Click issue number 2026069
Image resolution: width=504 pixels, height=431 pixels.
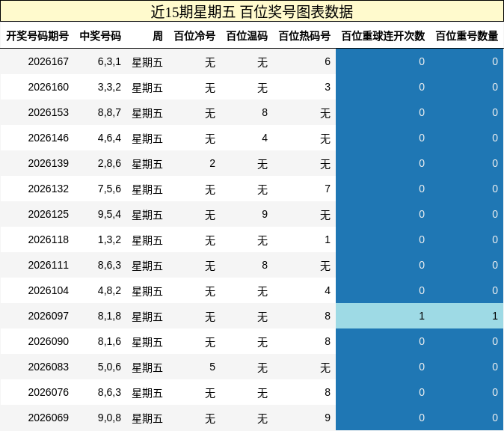pos(48,418)
